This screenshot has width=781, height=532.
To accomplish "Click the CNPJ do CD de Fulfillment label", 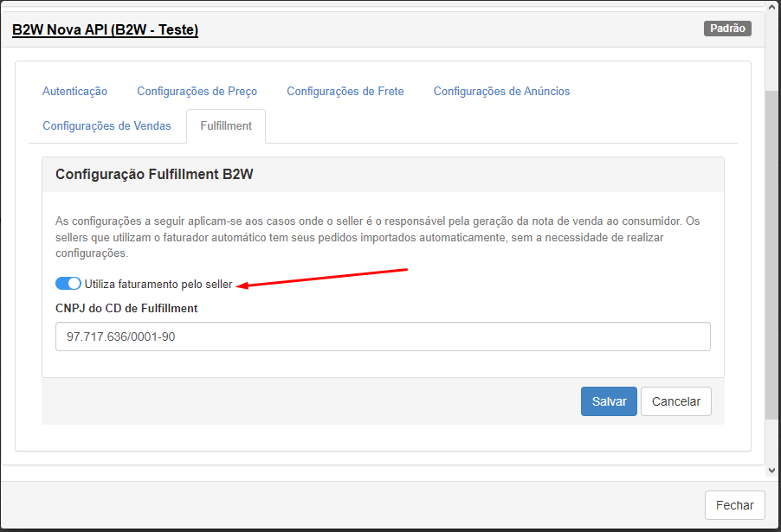I will (x=126, y=309).
